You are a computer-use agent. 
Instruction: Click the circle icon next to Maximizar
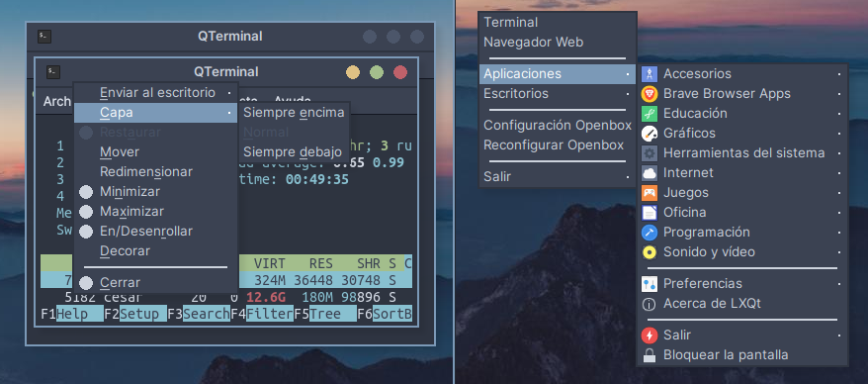tap(86, 212)
